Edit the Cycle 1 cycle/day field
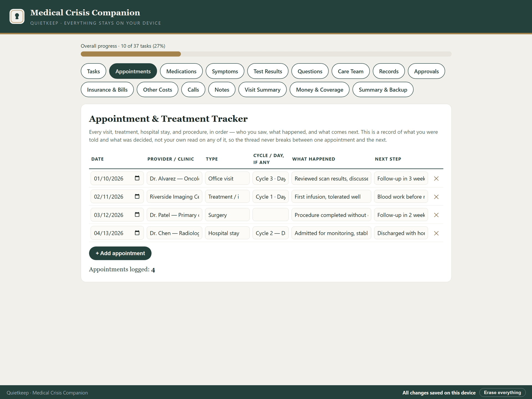The width and height of the screenshot is (532, 399). coord(270,197)
